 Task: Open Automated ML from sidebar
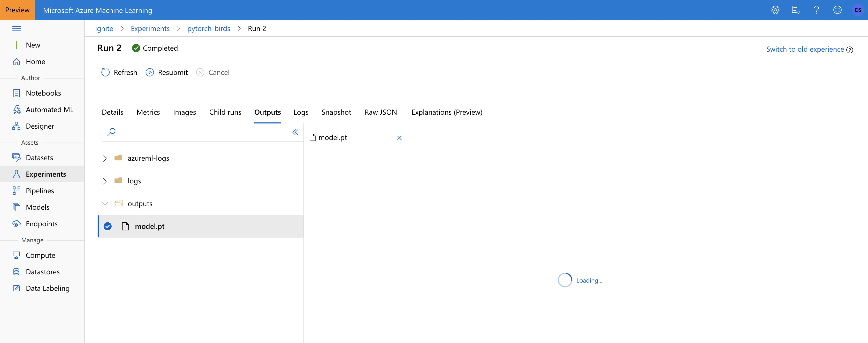(49, 110)
